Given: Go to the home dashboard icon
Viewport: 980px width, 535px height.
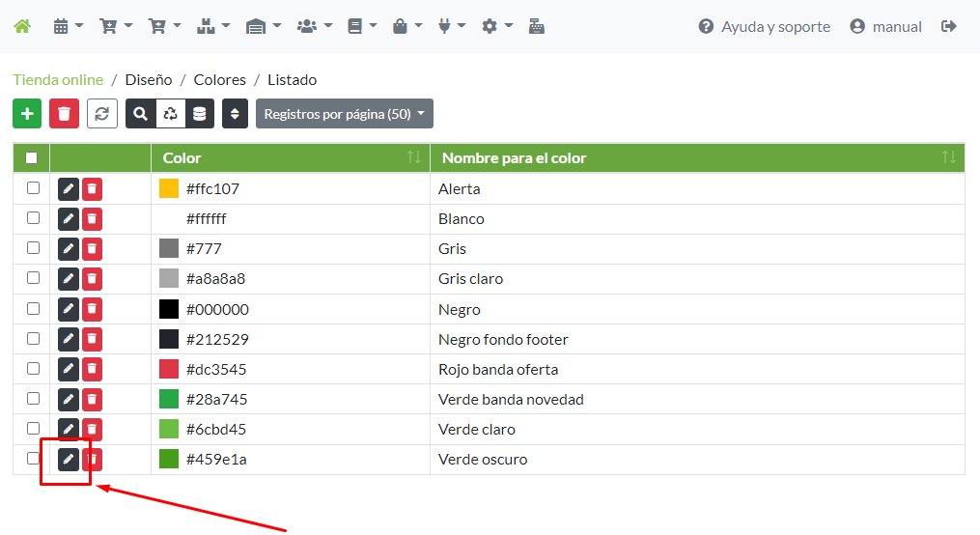Looking at the screenshot, I should coord(21,26).
